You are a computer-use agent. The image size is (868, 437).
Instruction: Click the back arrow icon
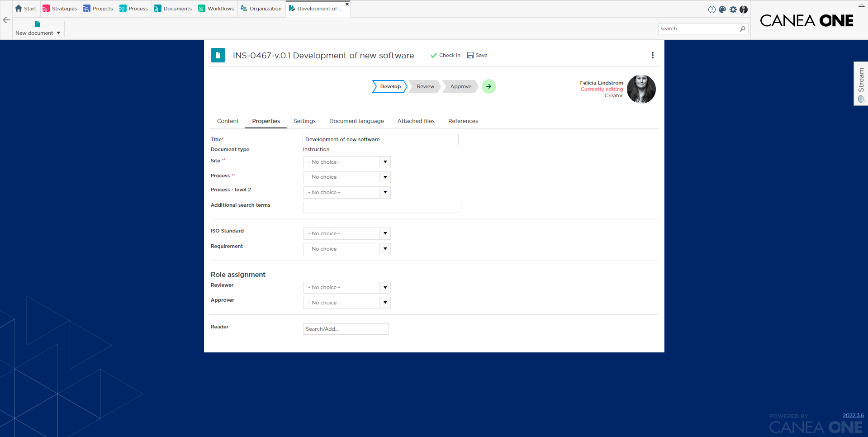[x=6, y=20]
